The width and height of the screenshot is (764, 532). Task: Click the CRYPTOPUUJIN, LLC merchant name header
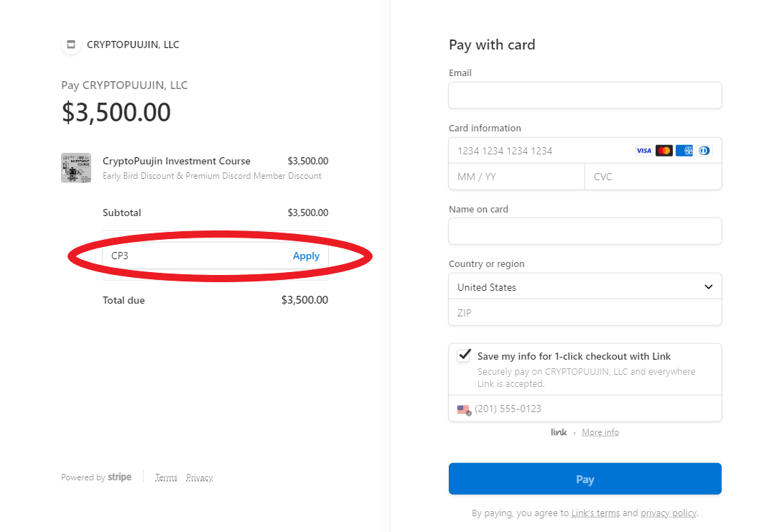coord(133,45)
